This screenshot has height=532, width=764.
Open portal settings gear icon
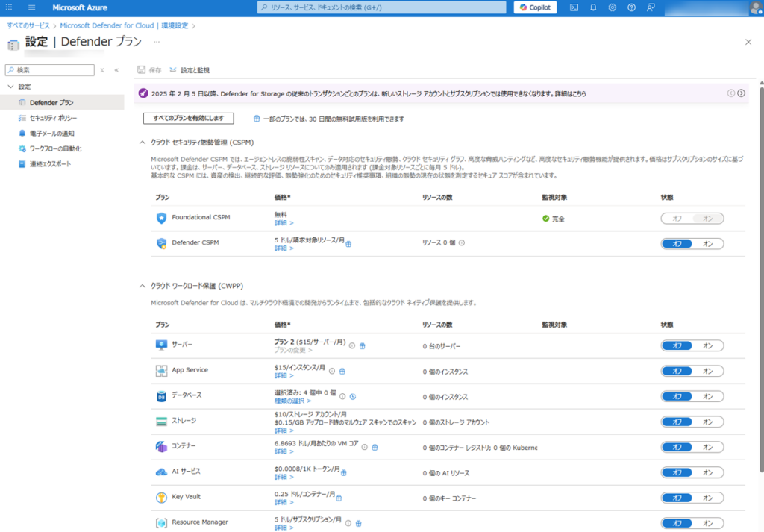pyautogui.click(x=613, y=7)
